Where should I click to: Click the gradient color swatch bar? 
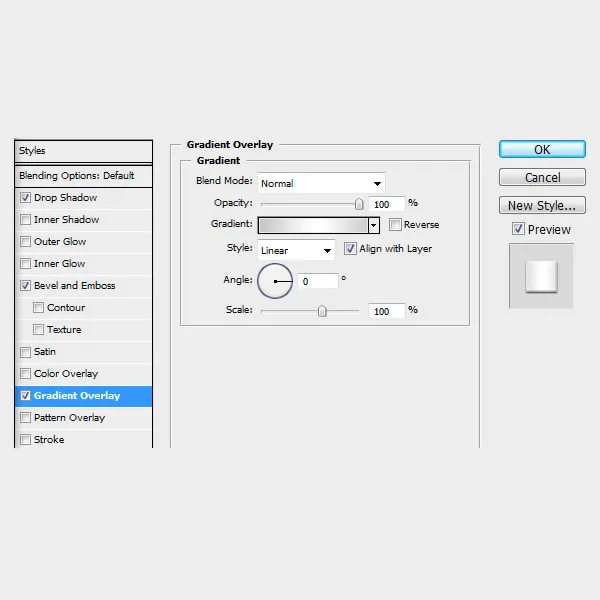pyautogui.click(x=313, y=225)
